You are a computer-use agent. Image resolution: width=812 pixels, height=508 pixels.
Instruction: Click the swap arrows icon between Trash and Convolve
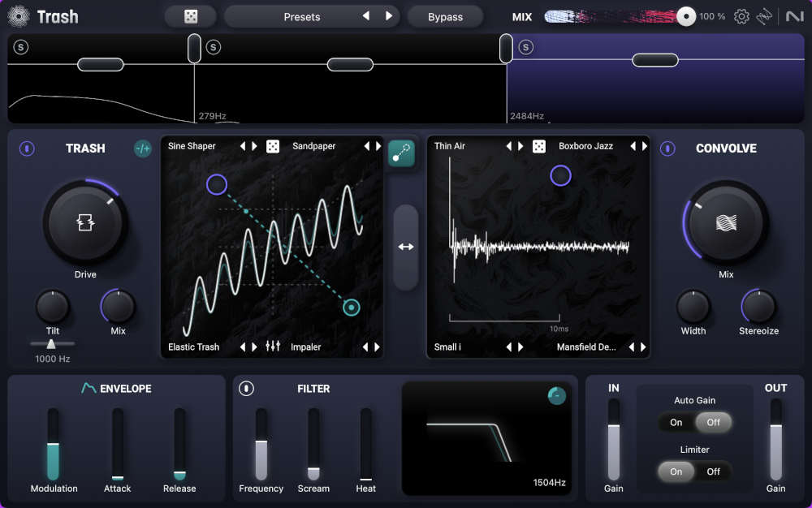(x=405, y=246)
